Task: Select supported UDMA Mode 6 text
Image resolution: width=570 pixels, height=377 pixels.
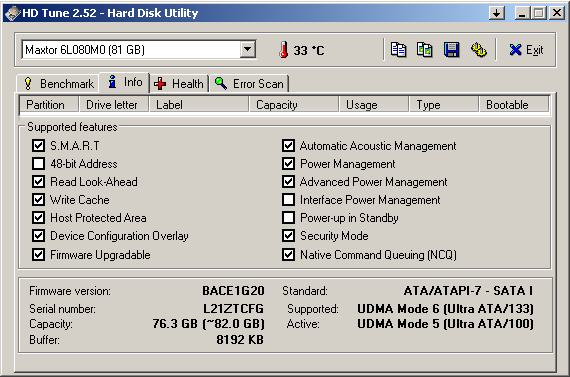Action: [x=446, y=309]
